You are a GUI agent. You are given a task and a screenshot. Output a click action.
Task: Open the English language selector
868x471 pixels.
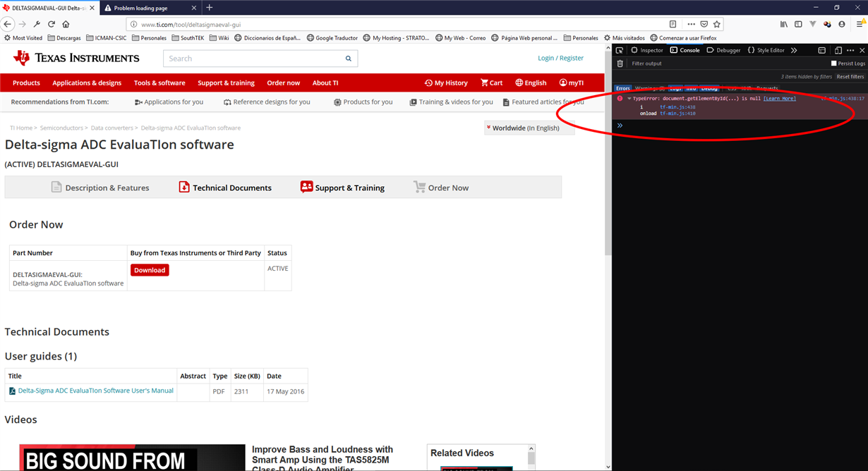point(531,82)
